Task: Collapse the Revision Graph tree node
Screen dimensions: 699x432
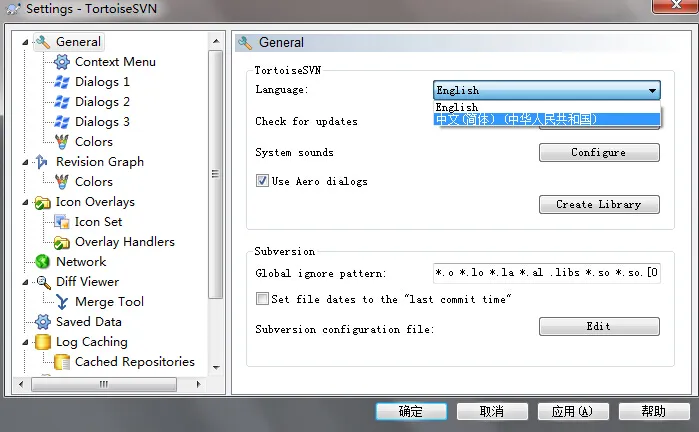Action: [25, 162]
